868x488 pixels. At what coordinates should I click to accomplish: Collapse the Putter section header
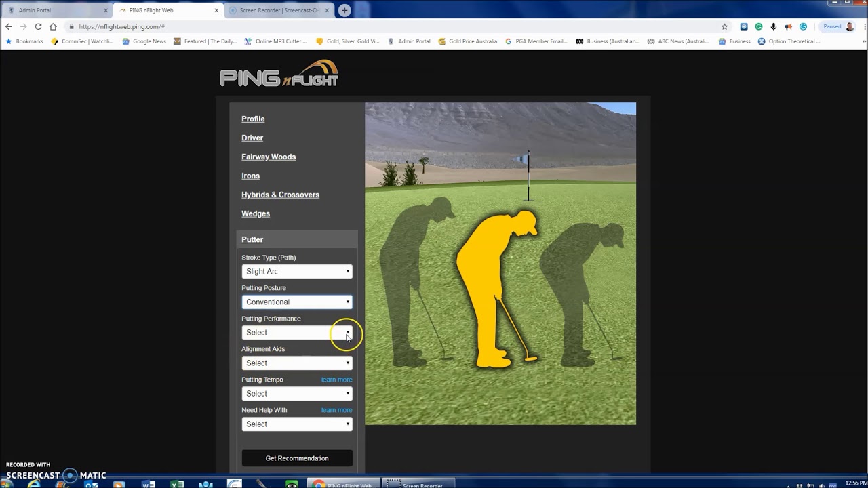click(297, 239)
